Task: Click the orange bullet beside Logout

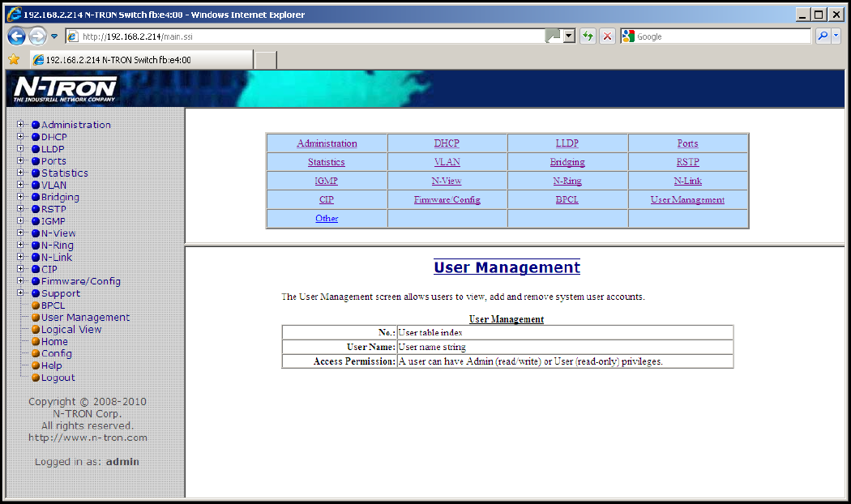Action: [36, 378]
